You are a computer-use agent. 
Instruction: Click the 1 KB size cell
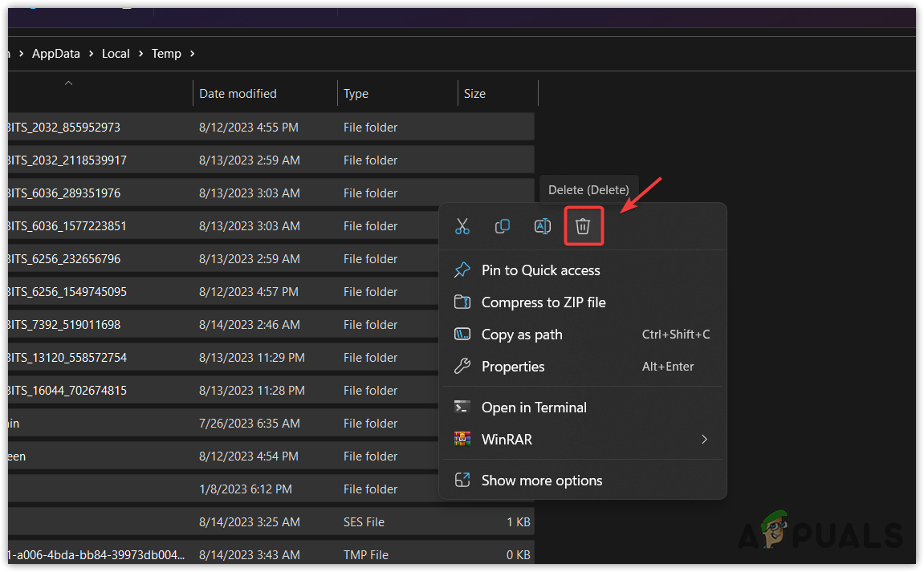pos(519,522)
